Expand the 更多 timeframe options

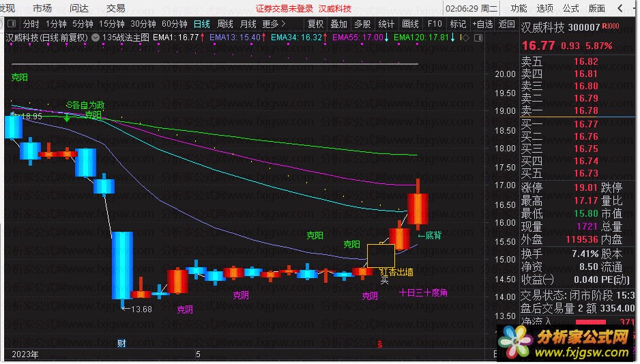tap(274, 24)
